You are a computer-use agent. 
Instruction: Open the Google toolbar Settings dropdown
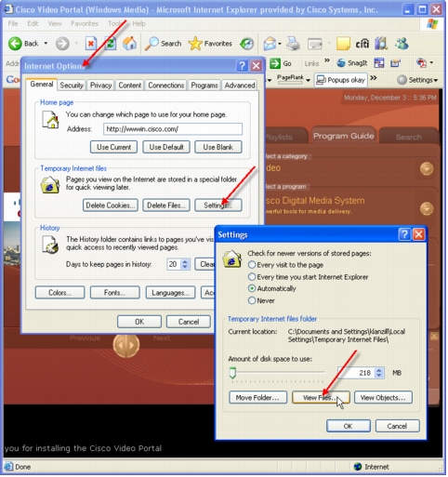pyautogui.click(x=417, y=80)
